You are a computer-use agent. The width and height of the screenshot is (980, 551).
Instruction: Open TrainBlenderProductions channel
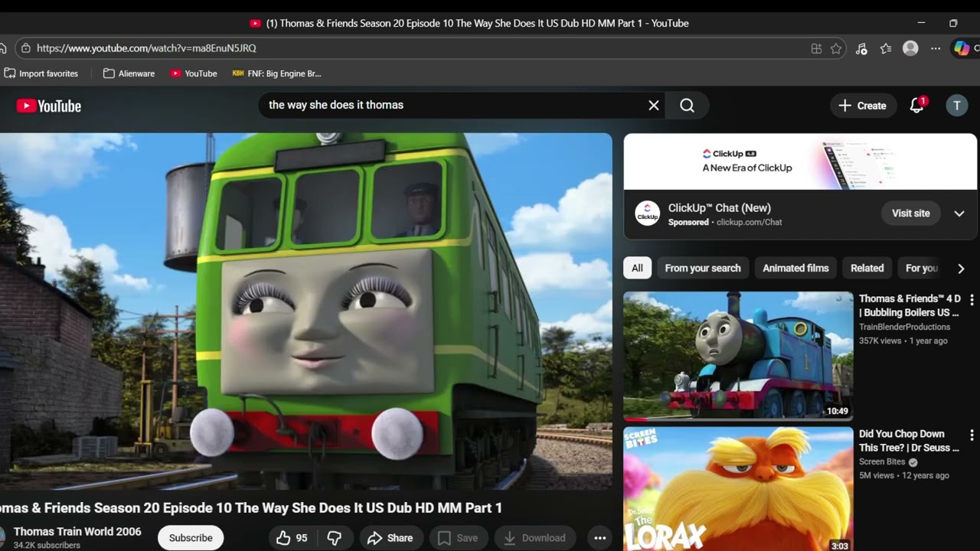pyautogui.click(x=904, y=327)
